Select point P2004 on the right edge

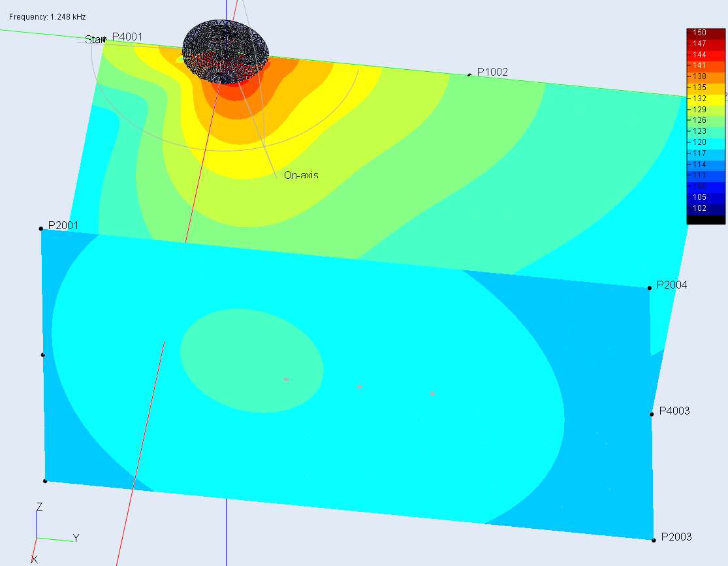(650, 288)
